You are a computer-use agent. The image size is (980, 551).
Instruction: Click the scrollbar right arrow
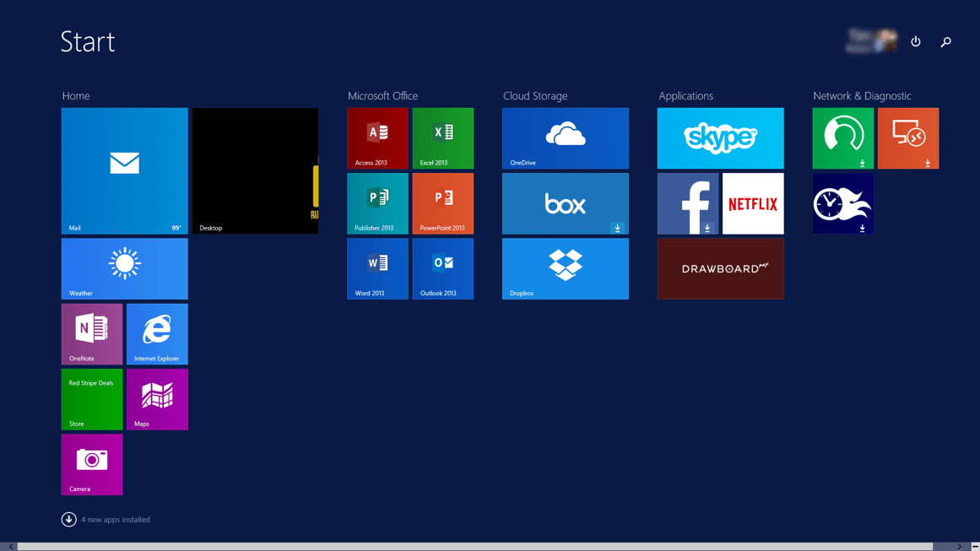coord(960,547)
